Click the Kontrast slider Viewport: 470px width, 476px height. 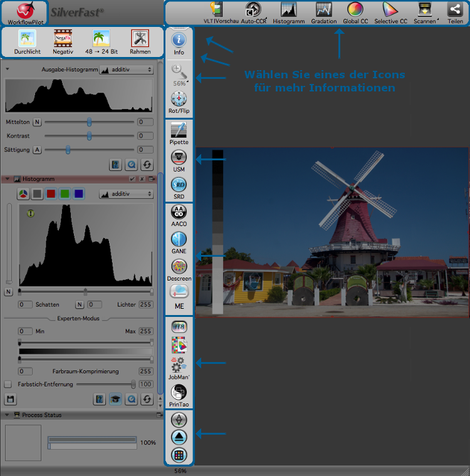[x=89, y=136]
